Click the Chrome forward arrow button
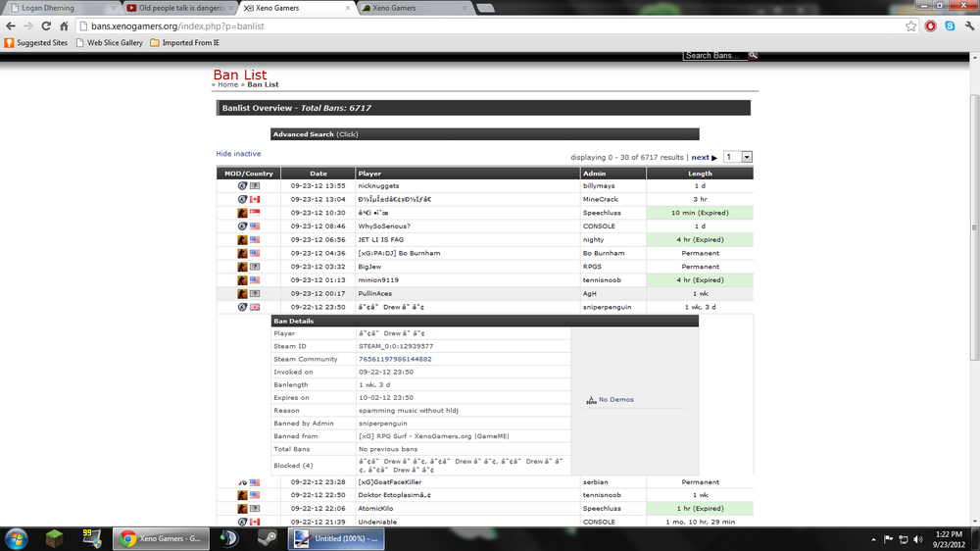980x551 pixels. (28, 26)
